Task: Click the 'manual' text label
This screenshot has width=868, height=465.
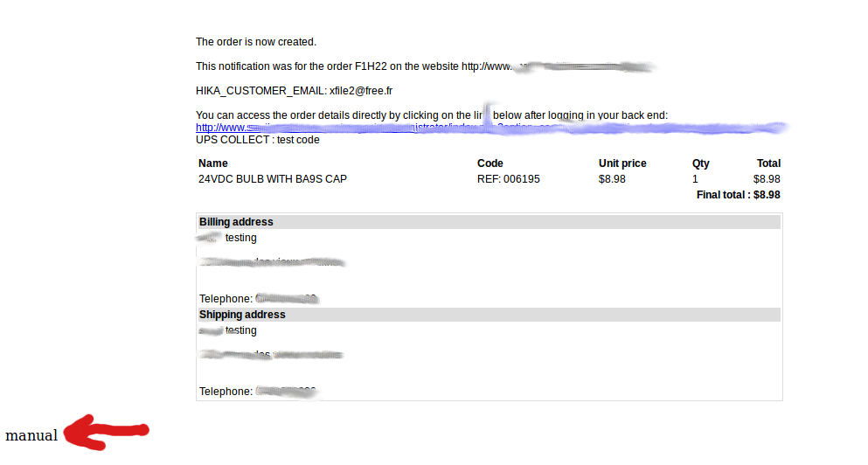Action: 31,435
